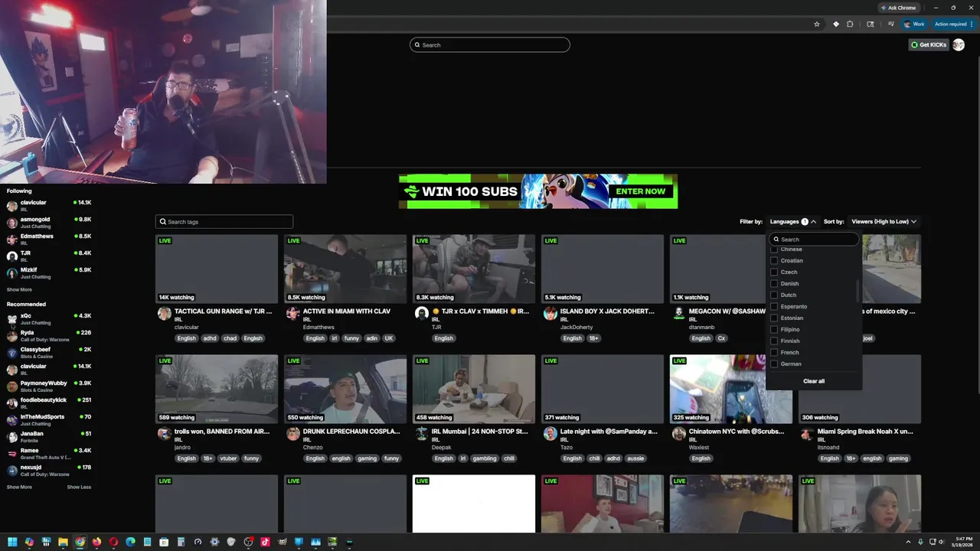Screen dimensions: 980x551
Task: Focus the main Kick search bar
Action: 490,44
